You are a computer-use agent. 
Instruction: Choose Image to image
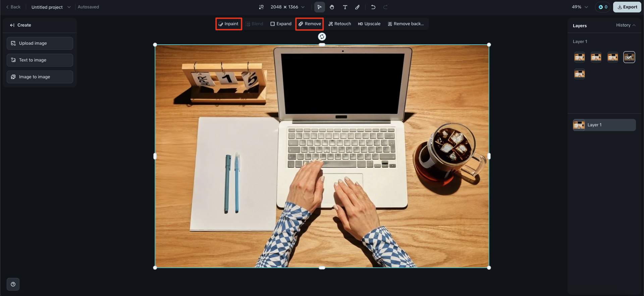(x=40, y=77)
